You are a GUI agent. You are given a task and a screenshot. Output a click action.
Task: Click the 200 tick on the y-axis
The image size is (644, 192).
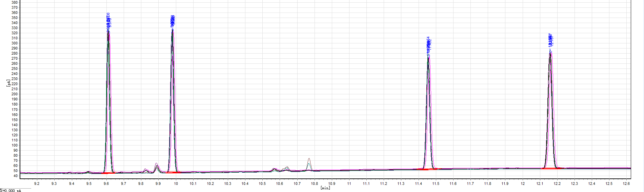point(15,94)
